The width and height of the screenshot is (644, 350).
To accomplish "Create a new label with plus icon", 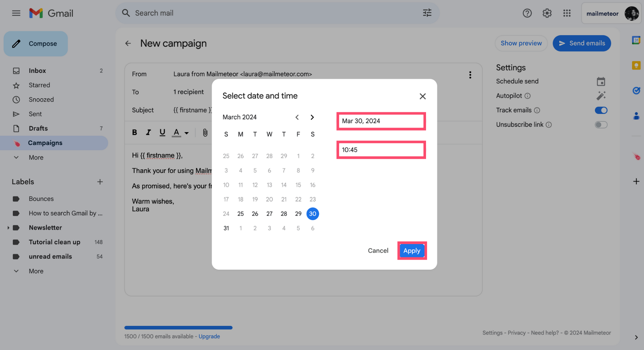I will (x=100, y=182).
